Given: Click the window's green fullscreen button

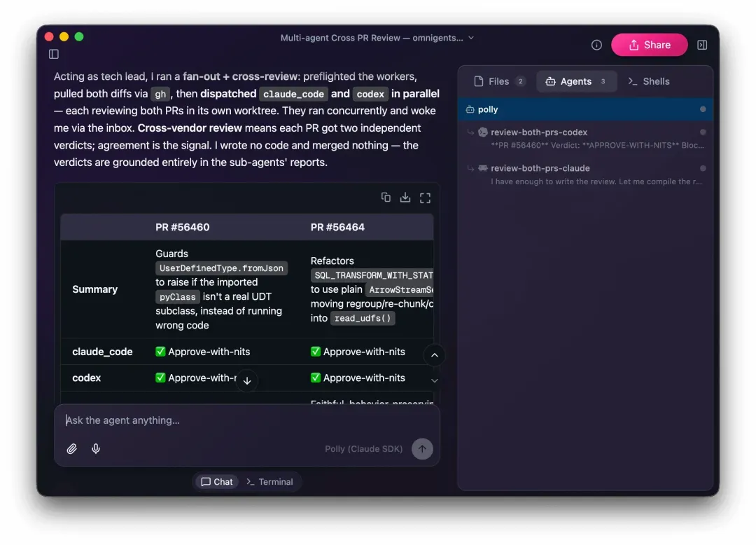Looking at the screenshot, I should click(79, 36).
